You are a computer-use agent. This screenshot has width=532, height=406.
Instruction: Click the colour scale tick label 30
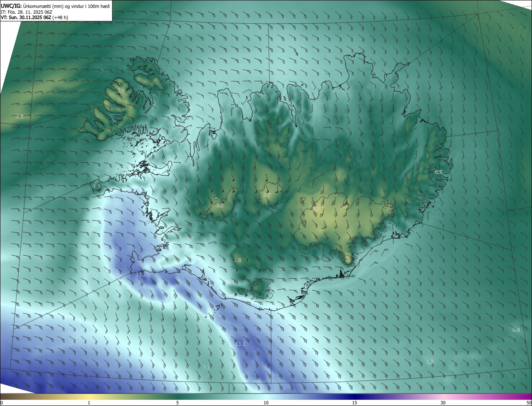(443, 403)
